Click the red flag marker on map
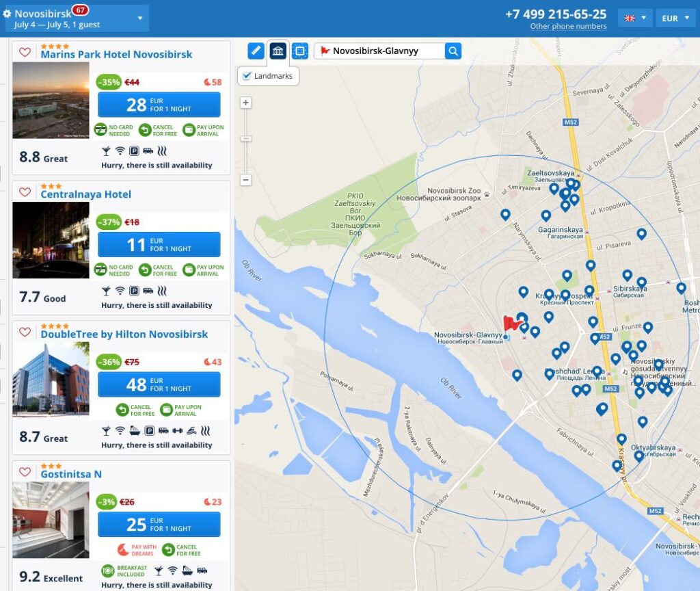 pyautogui.click(x=511, y=323)
